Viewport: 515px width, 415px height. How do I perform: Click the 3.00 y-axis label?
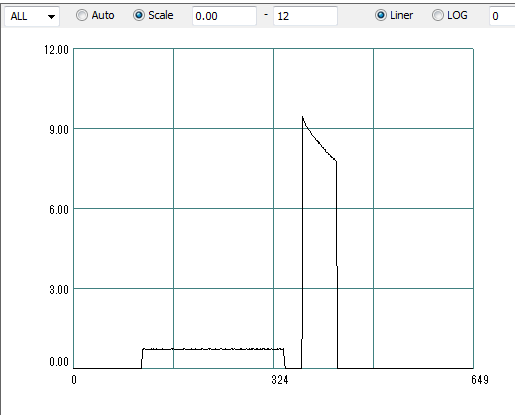tap(59, 290)
